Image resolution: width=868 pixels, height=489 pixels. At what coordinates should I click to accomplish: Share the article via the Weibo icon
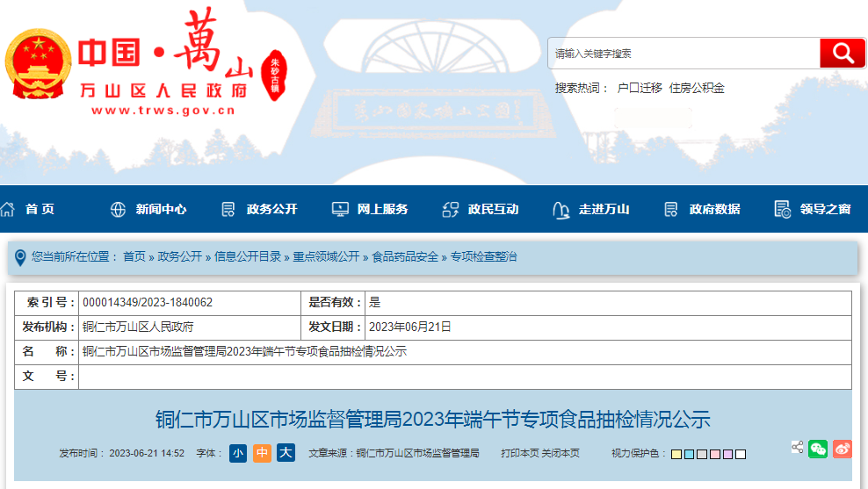tap(843, 449)
